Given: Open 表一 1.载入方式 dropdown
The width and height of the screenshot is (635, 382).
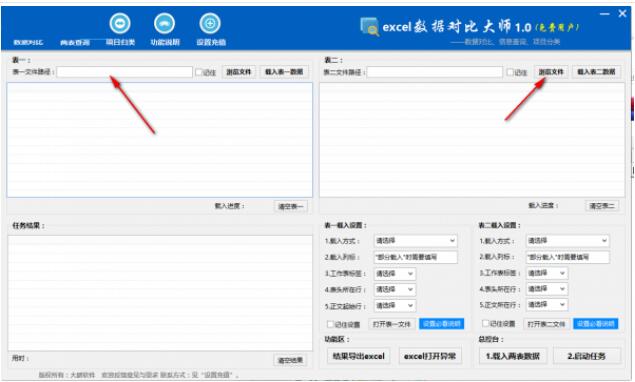Looking at the screenshot, I should click(x=415, y=241).
